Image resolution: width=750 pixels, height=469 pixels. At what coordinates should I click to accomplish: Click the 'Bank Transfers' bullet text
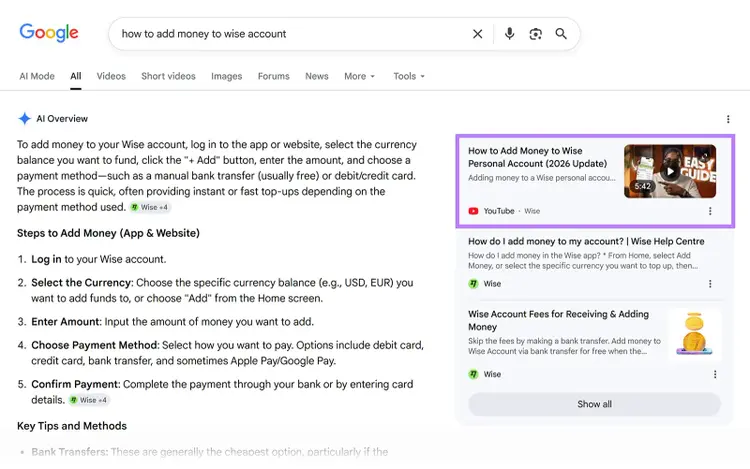point(70,452)
